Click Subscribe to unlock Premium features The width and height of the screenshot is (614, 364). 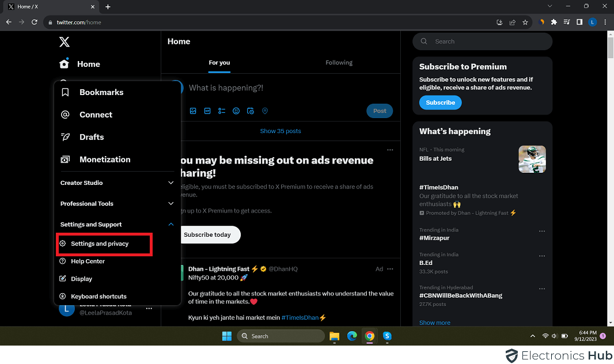(440, 102)
